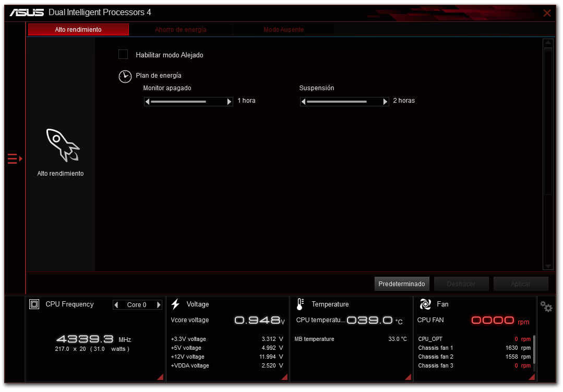563x392 pixels.
Task: Click the ASUS logo in the title bar
Action: pos(27,13)
